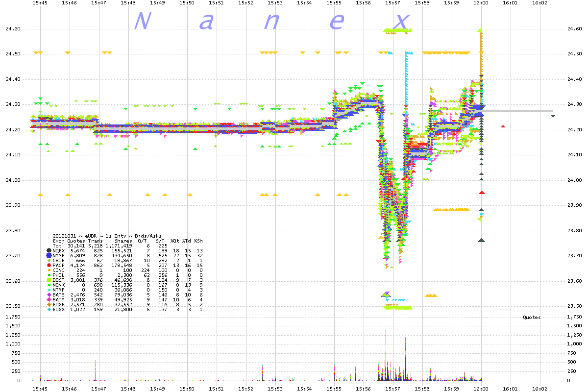Click the '15:57' label on the top time axis
This screenshot has width=588, height=392.
point(392,3)
